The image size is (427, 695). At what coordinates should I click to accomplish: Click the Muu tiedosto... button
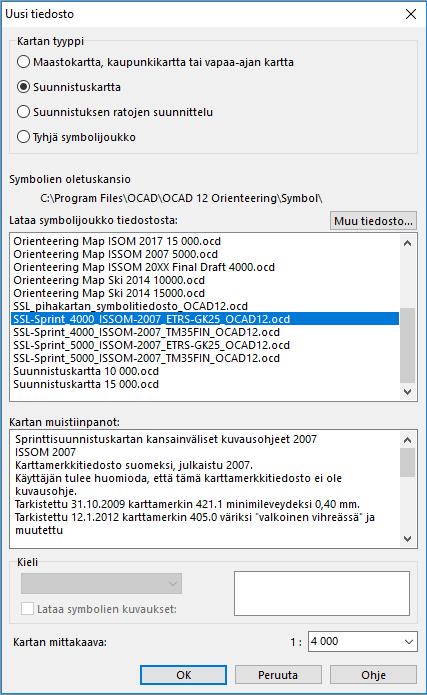(373, 221)
